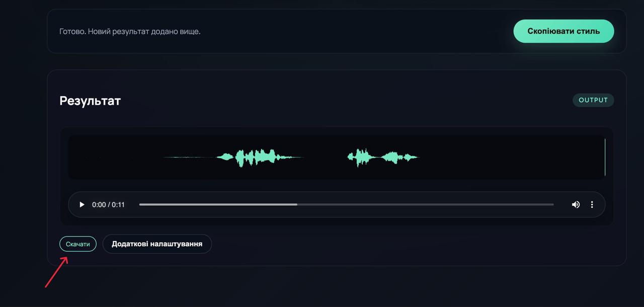The image size is (644, 307).
Task: Click the very end of the audio seek bar
Action: (x=553, y=205)
